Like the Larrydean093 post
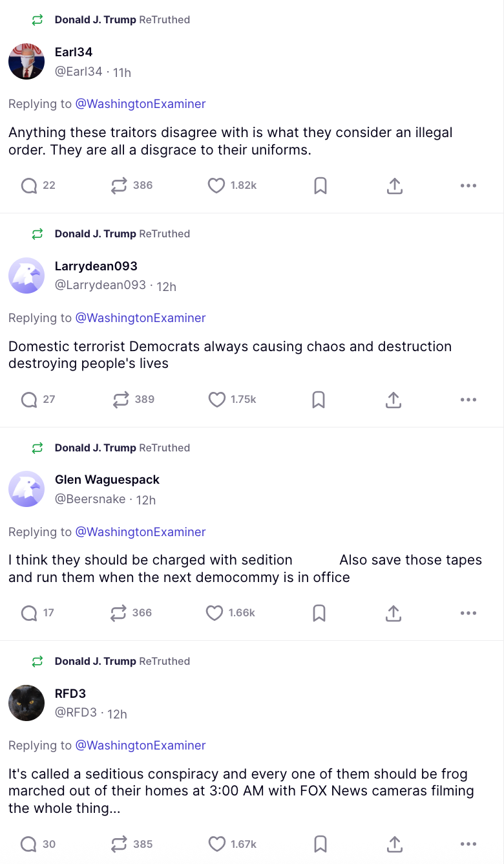The image size is (504, 864). pyautogui.click(x=216, y=400)
